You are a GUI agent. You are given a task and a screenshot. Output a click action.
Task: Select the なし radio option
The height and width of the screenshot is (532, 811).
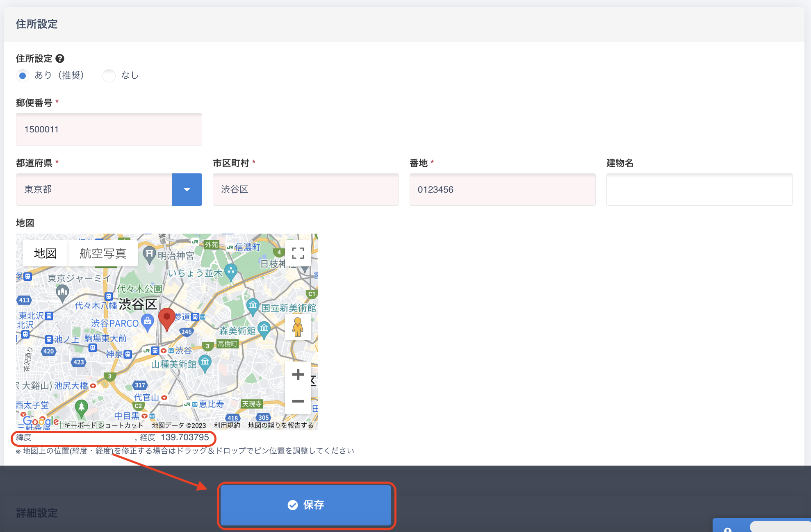(109, 76)
